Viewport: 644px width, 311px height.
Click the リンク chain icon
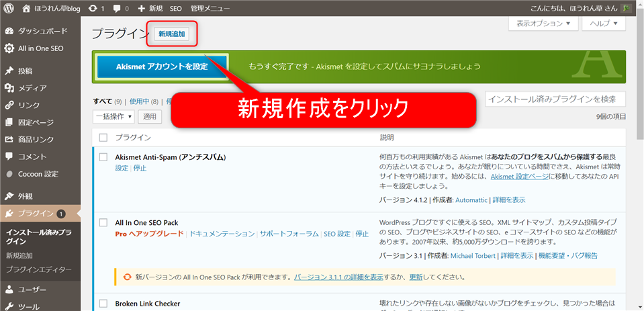pyautogui.click(x=9, y=105)
